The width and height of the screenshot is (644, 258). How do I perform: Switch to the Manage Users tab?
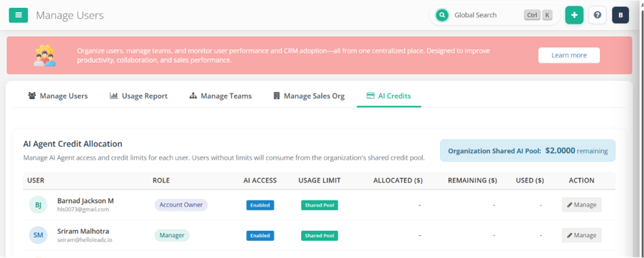click(58, 96)
